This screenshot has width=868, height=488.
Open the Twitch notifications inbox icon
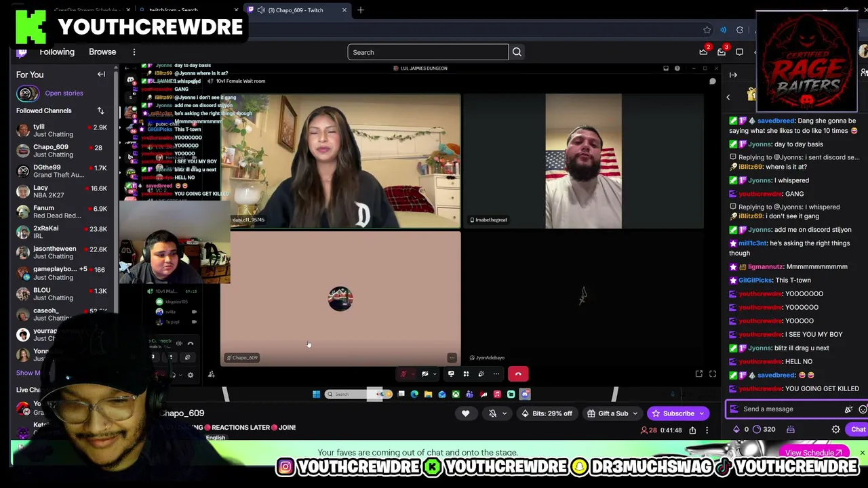(722, 52)
